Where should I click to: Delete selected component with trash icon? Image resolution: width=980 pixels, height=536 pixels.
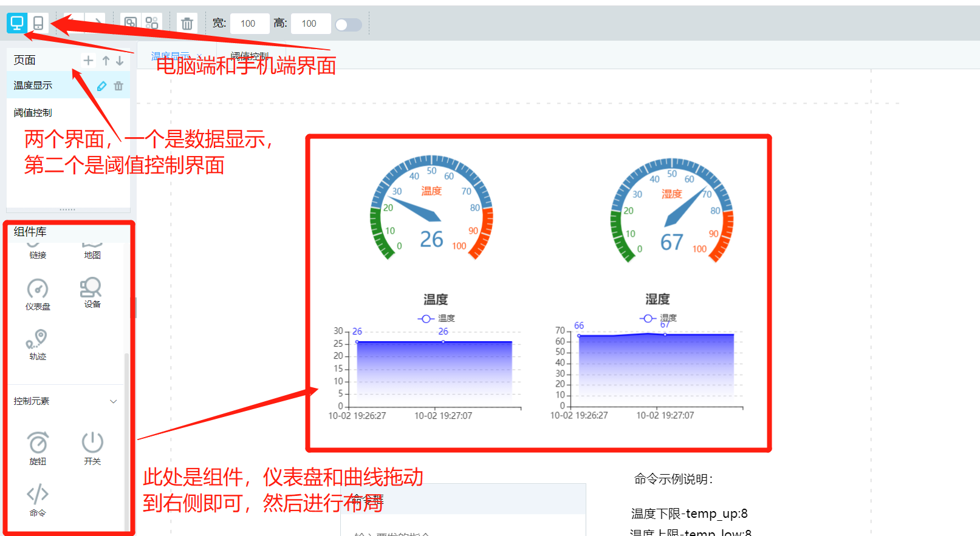187,24
